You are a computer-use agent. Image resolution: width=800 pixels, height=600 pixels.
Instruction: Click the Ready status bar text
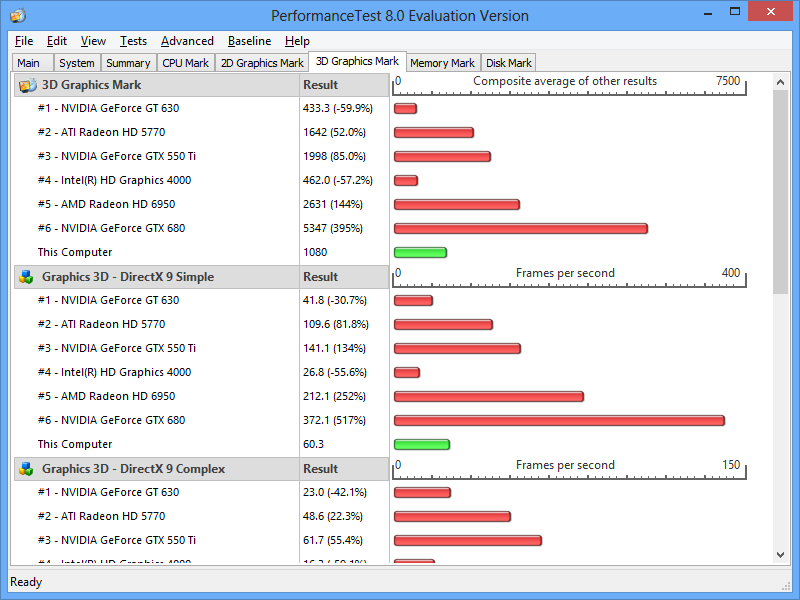(26, 582)
